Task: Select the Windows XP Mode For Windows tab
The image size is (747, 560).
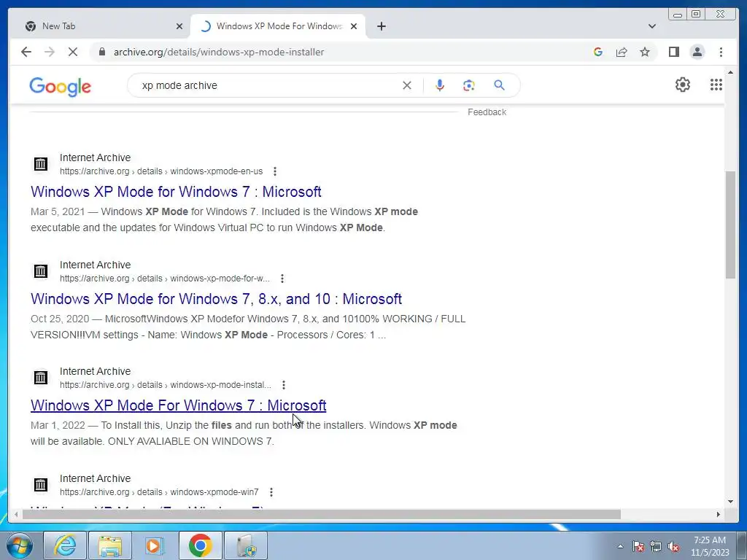Action: pyautogui.click(x=278, y=26)
